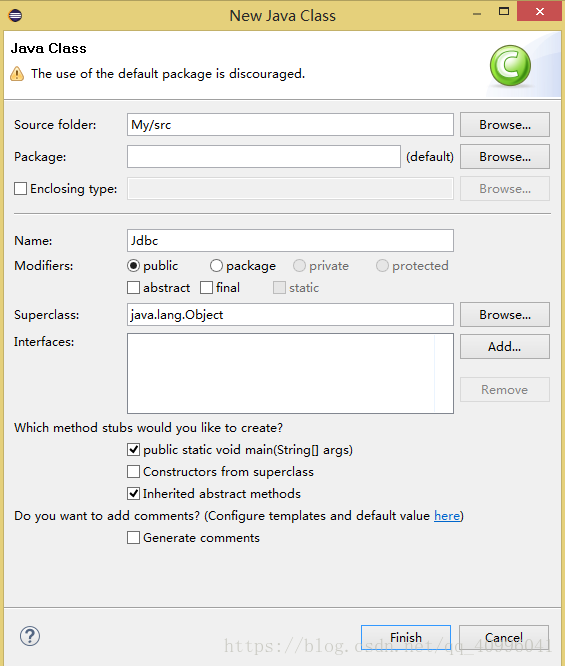Open the Add interfaces dialog
Viewport: 565px width, 666px height.
pyautogui.click(x=505, y=347)
